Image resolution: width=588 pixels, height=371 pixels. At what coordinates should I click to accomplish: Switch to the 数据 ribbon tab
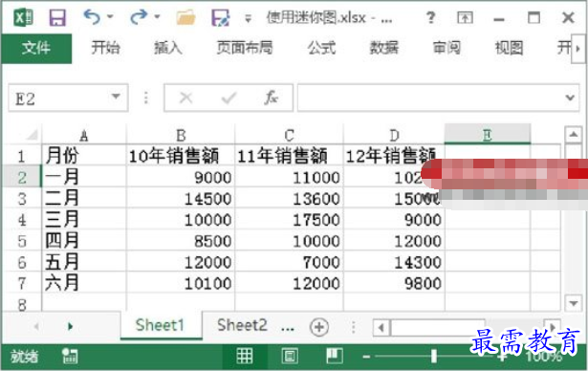pos(384,48)
